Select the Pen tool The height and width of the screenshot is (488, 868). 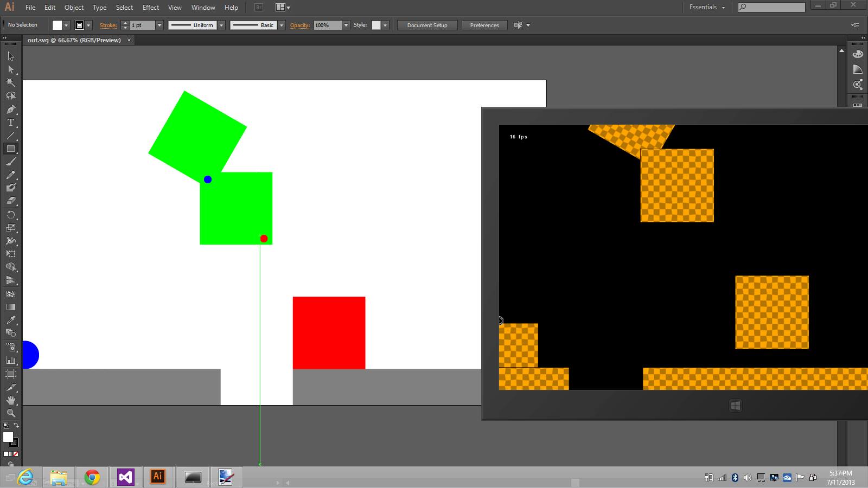pos(10,110)
